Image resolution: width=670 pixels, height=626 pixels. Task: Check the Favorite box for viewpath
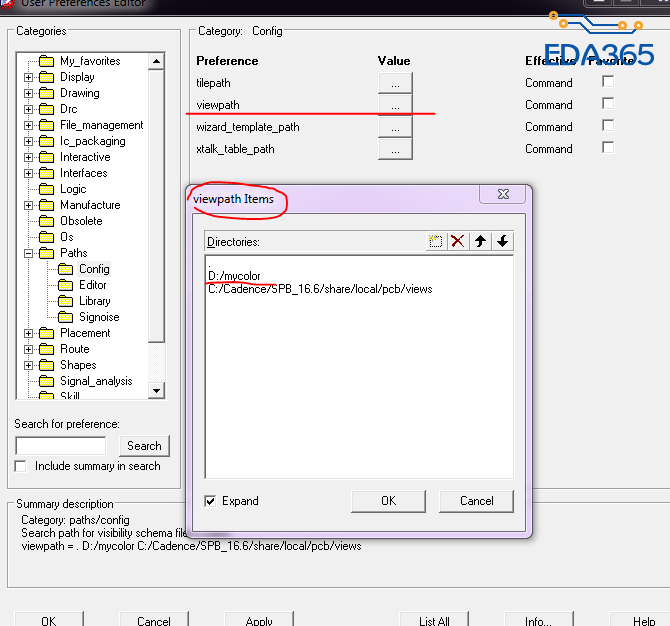tap(608, 103)
